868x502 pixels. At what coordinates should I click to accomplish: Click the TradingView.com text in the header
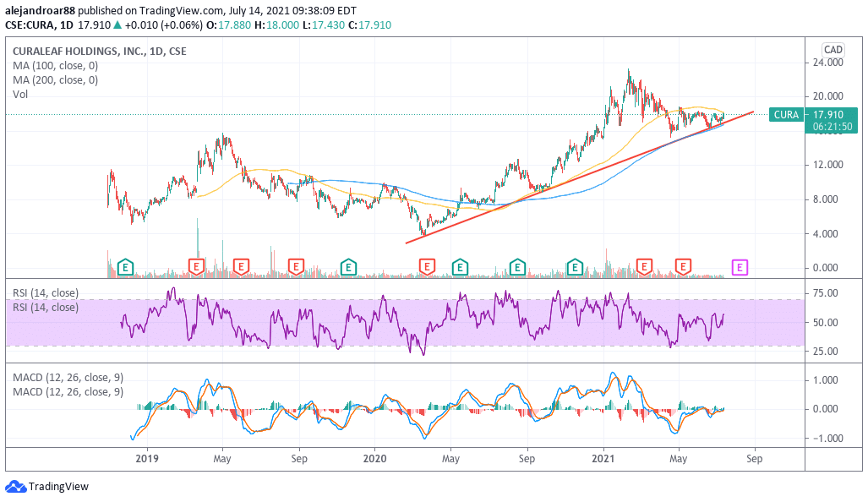[182, 10]
